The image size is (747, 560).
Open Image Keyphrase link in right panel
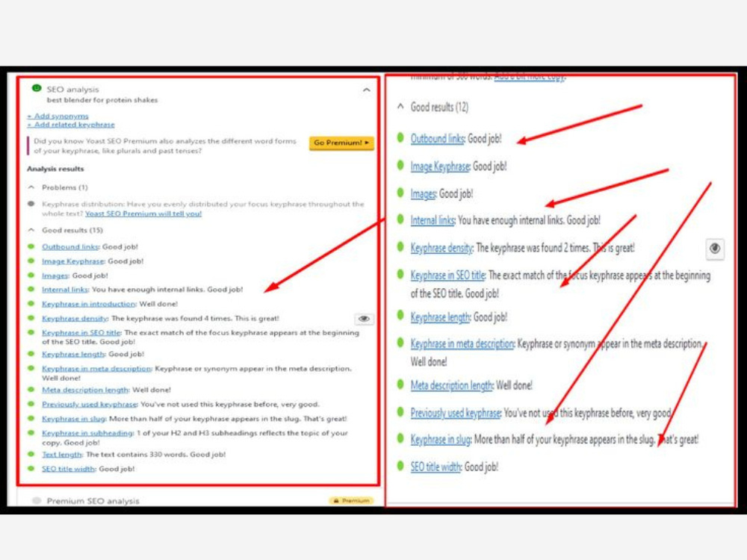tap(440, 167)
